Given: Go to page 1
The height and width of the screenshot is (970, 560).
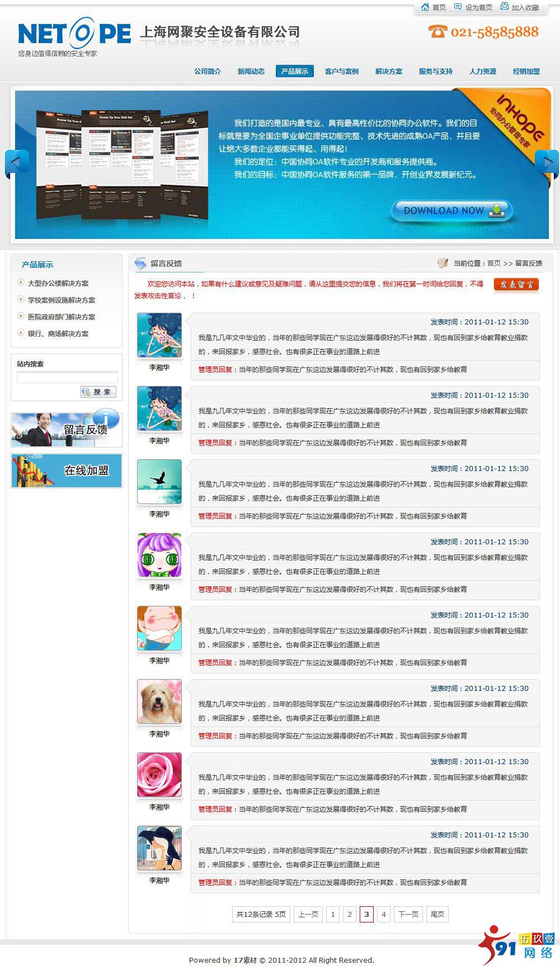Looking at the screenshot, I should click(x=333, y=914).
